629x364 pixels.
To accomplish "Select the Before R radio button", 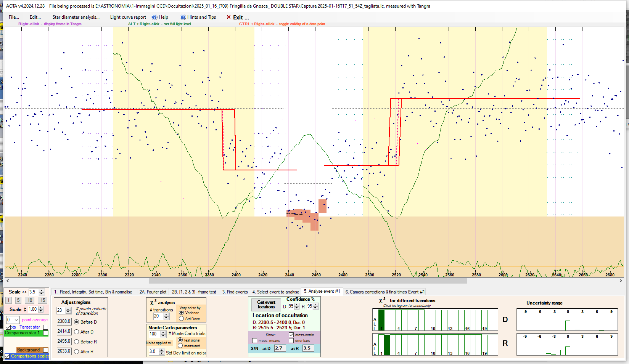I will (77, 342).
